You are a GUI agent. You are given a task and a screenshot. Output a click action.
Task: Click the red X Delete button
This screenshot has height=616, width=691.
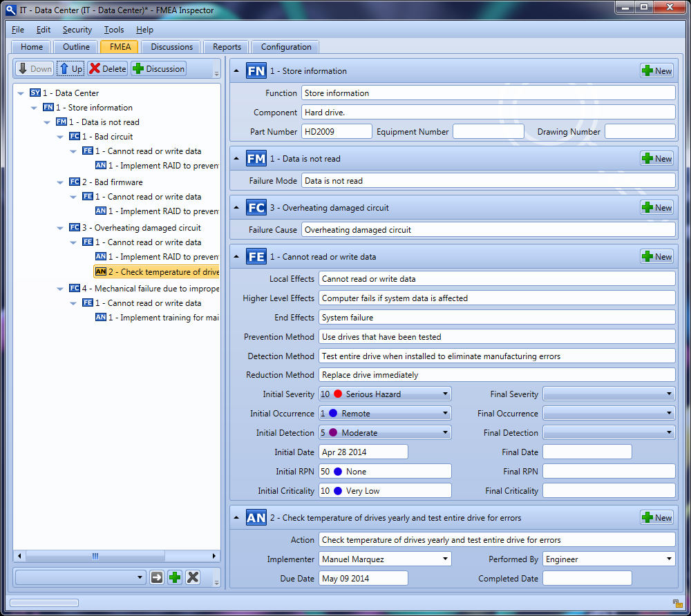107,68
